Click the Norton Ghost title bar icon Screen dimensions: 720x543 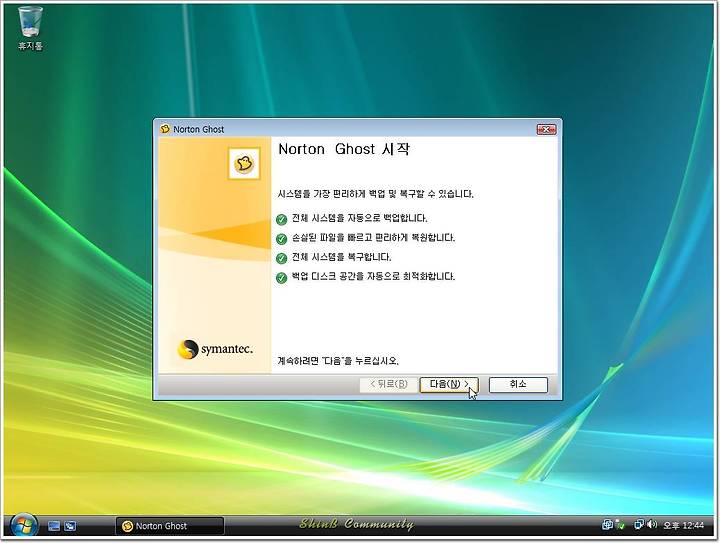pyautogui.click(x=165, y=129)
